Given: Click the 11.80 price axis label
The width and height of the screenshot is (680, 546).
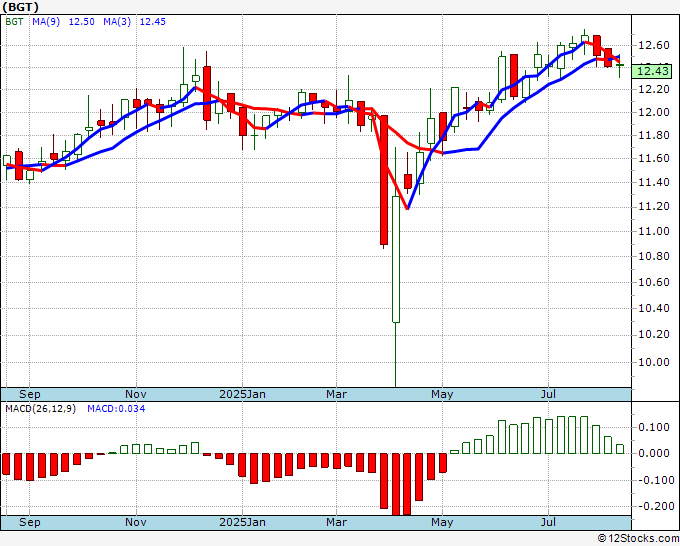Looking at the screenshot, I should (x=654, y=135).
